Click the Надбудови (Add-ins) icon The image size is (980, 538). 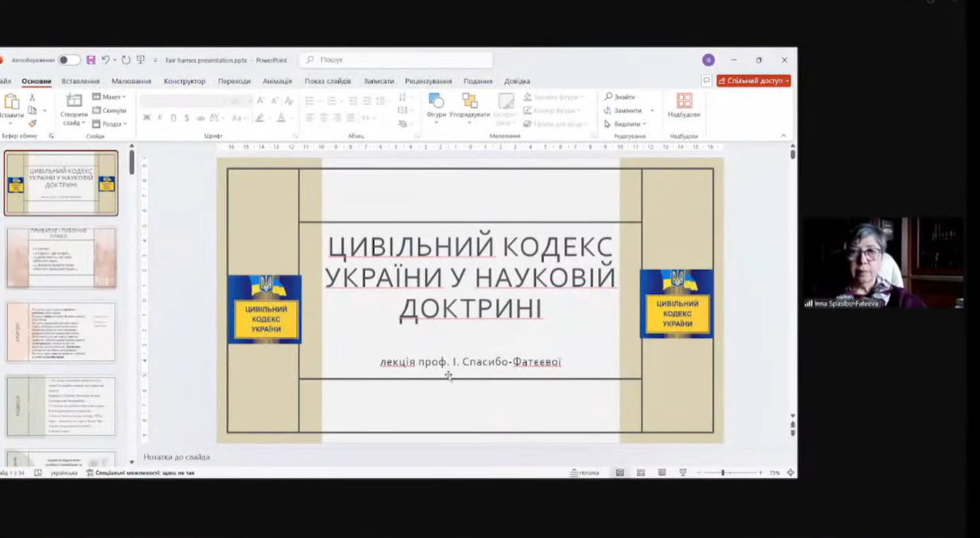click(684, 104)
